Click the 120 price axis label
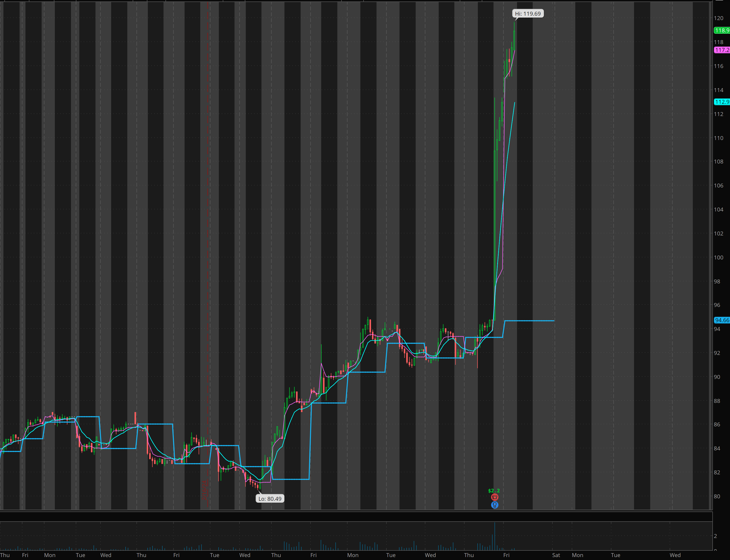The width and height of the screenshot is (730, 560). [x=718, y=18]
